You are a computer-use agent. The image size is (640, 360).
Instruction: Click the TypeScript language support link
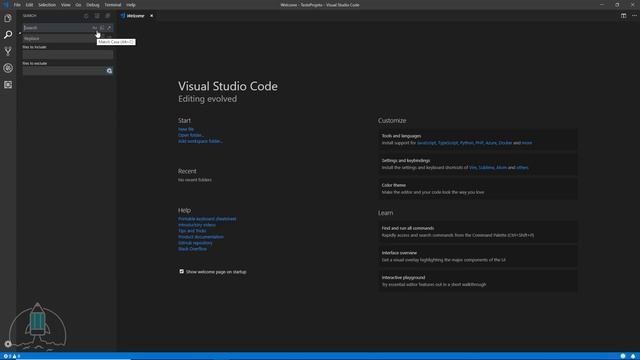[448, 143]
